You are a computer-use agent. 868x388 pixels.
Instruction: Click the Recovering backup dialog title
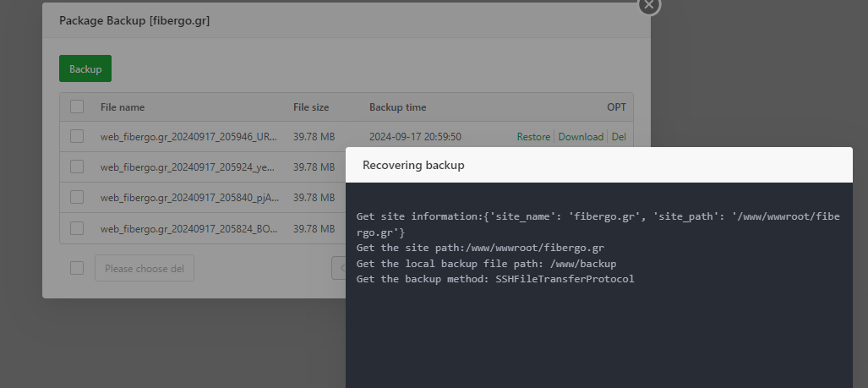[x=413, y=165]
